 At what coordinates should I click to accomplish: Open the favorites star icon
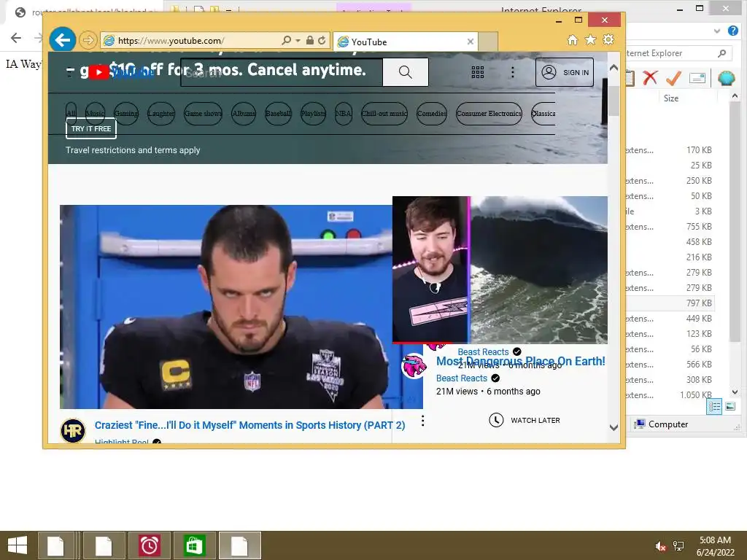(590, 40)
